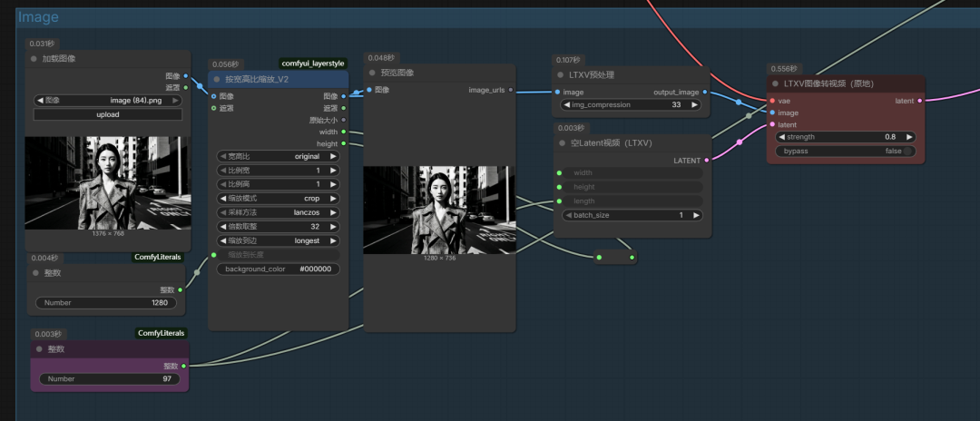The image size is (980, 421).
Task: Click width input port on 空Latent视频
Action: click(559, 173)
